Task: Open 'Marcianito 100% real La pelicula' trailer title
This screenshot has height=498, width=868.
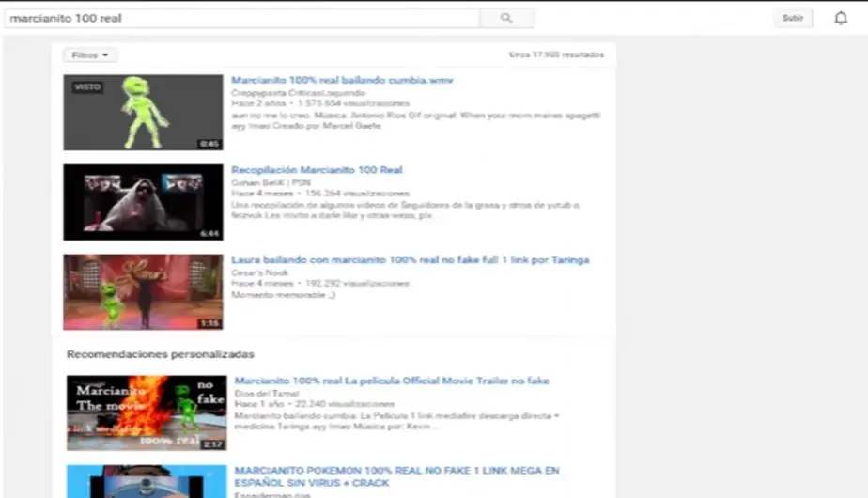Action: (392, 381)
